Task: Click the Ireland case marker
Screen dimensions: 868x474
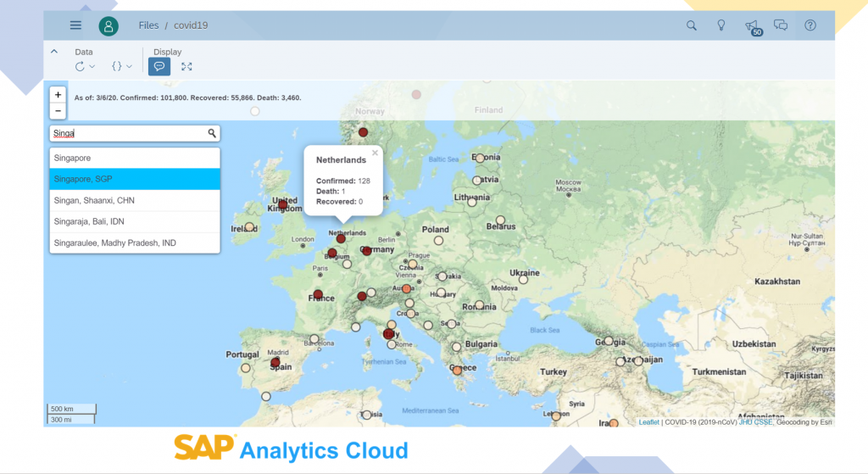Action: click(x=250, y=226)
